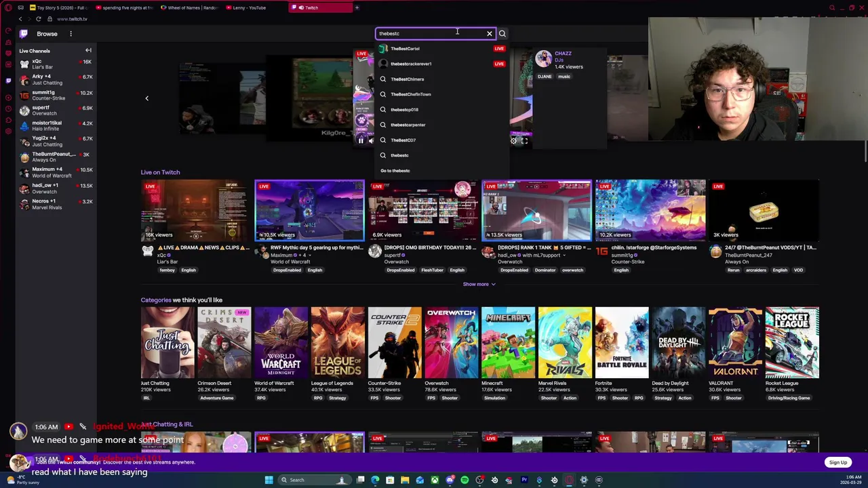Click the Go to thebestc link
This screenshot has height=488, width=868.
pyautogui.click(x=395, y=171)
